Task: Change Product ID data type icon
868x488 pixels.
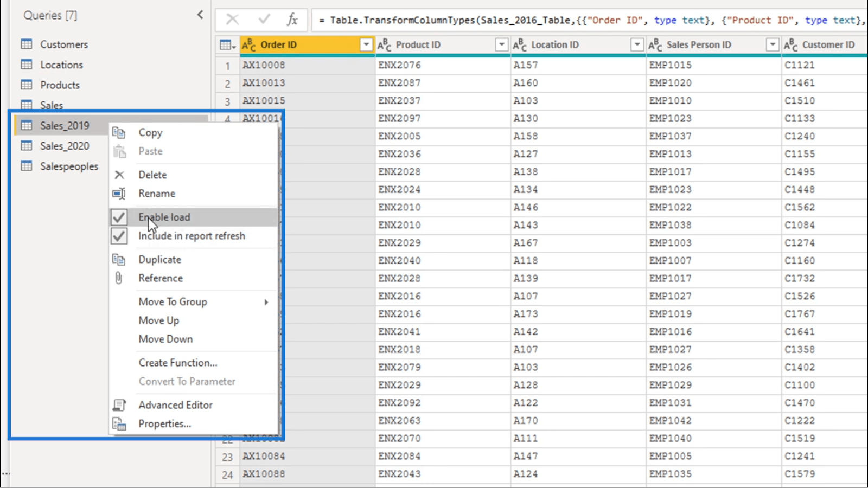Action: (x=384, y=45)
